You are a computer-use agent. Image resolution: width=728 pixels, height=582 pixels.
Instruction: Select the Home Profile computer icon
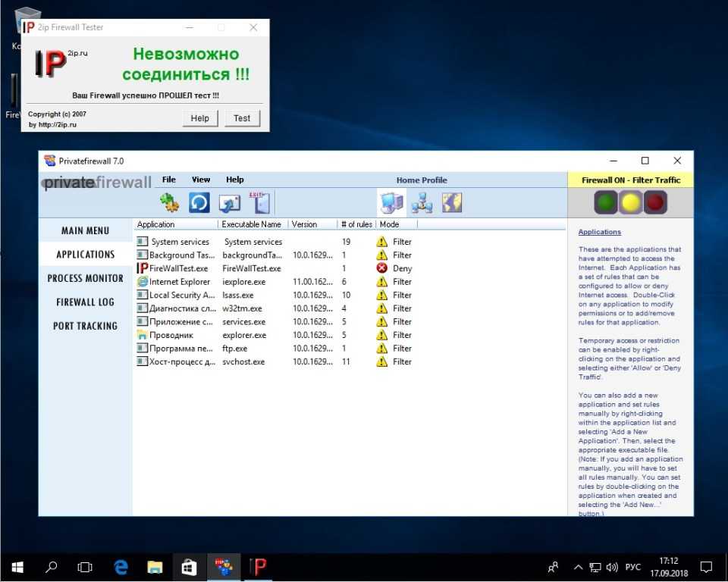[x=391, y=202]
